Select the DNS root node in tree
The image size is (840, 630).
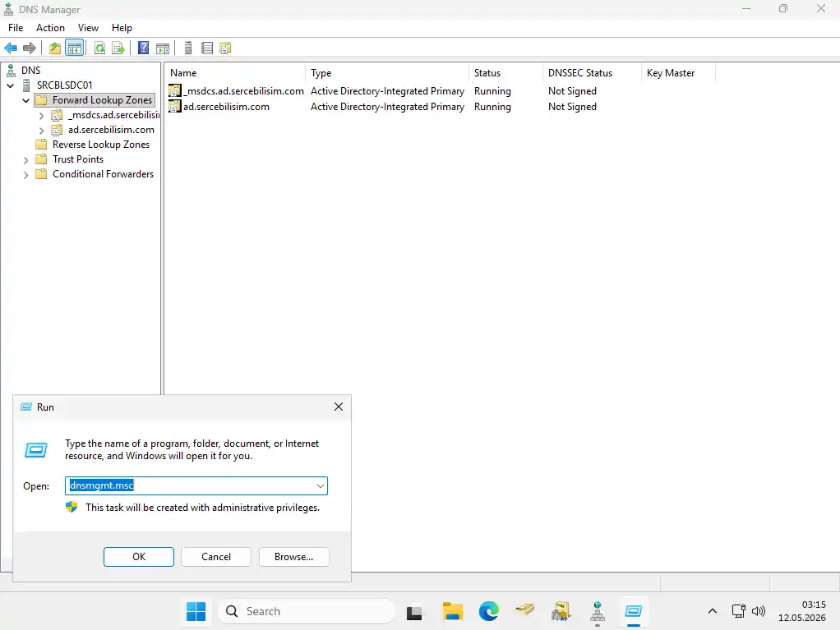pyautogui.click(x=30, y=70)
